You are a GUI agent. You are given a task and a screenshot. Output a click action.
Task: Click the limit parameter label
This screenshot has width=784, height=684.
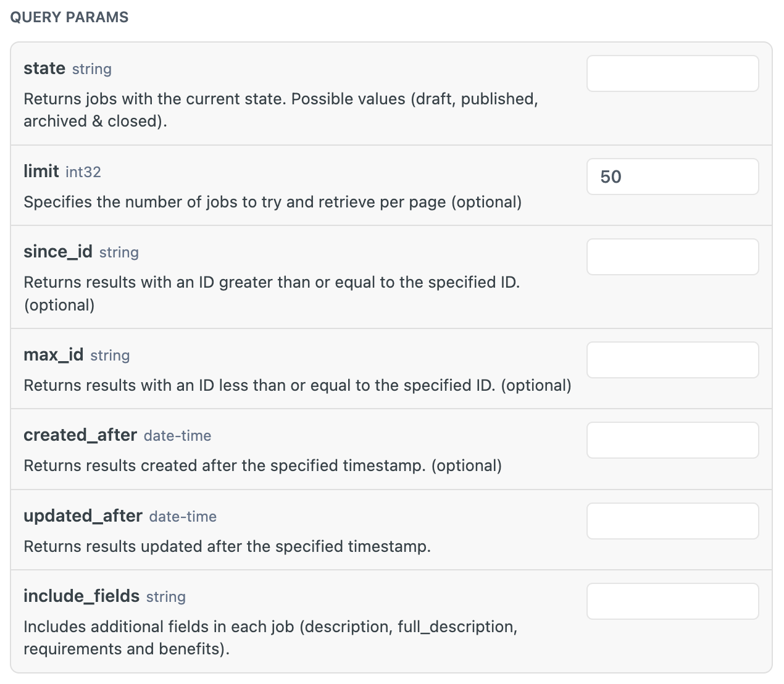40,172
